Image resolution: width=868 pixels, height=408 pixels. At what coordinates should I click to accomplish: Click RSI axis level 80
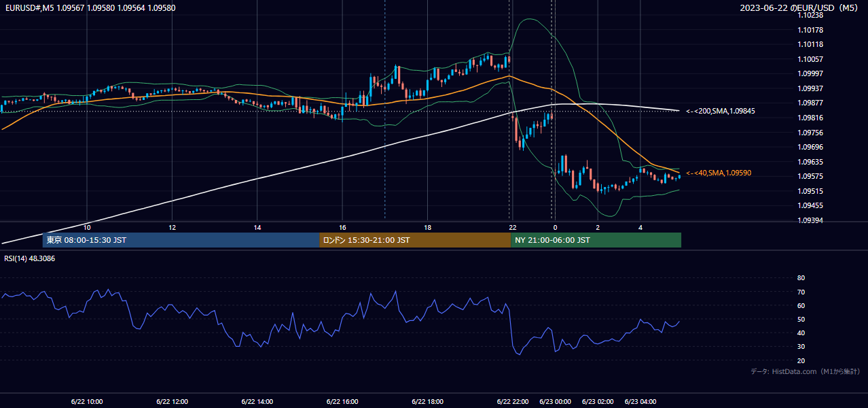click(801, 278)
